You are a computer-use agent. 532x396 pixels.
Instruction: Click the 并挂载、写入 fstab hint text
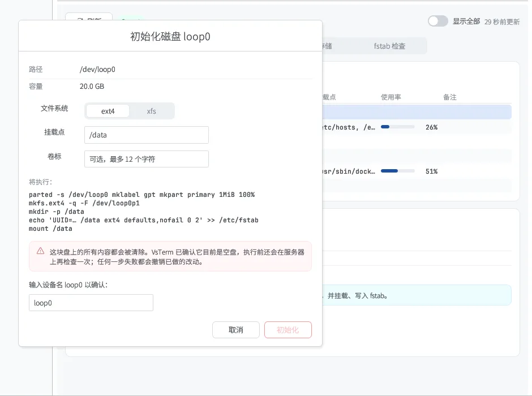pyautogui.click(x=358, y=296)
